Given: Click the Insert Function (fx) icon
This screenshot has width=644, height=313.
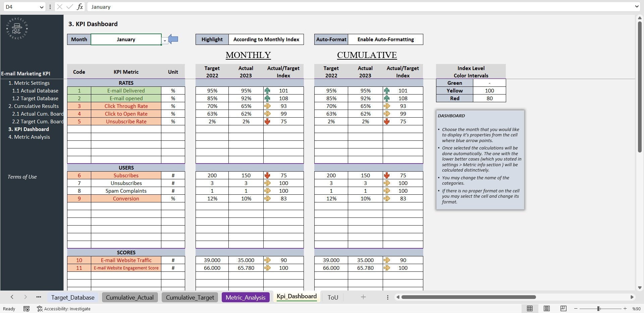Looking at the screenshot, I should click(x=80, y=6).
